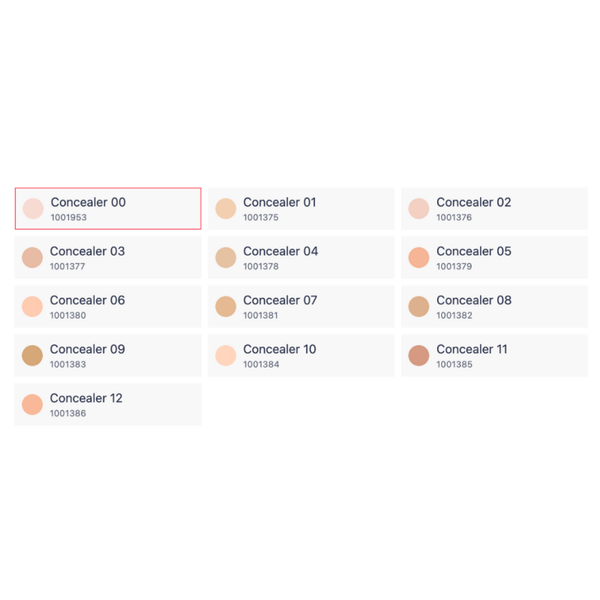Click the Concealer 09 color swatch
Viewport: 600px width, 600px height.
click(x=32, y=355)
